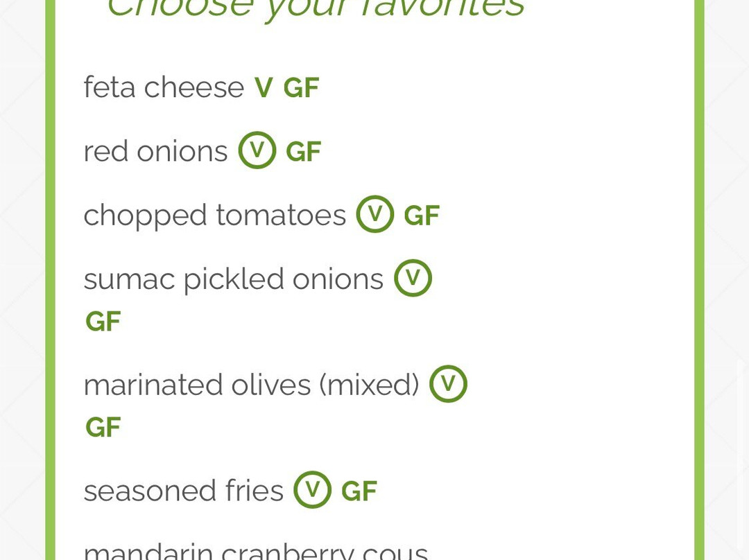Click the V label next to feta cheese
Screen dimensions: 749x560
(264, 88)
